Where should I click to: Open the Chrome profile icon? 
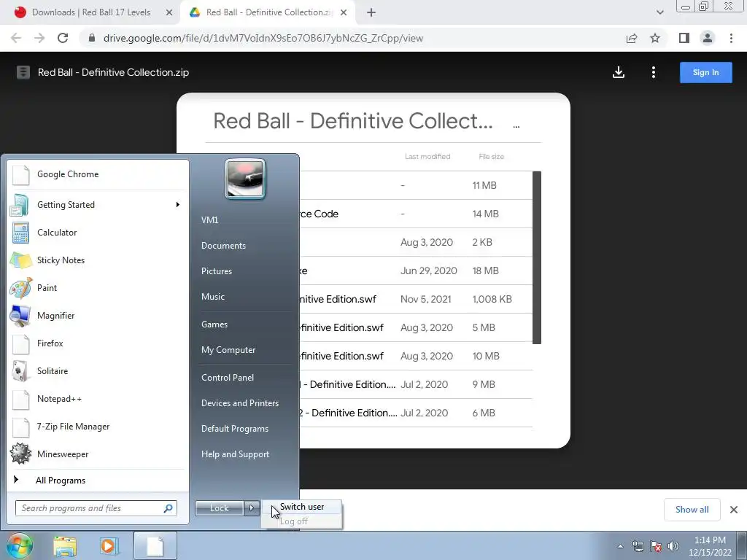[x=708, y=38]
